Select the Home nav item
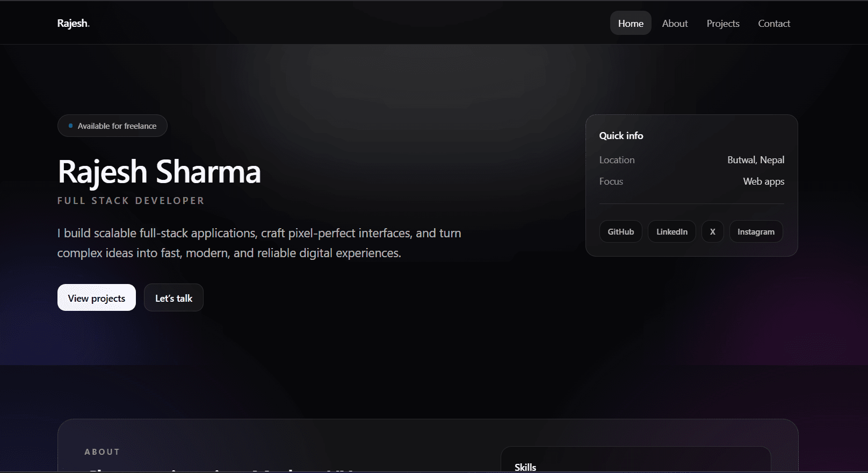This screenshot has width=868, height=473. pos(631,23)
